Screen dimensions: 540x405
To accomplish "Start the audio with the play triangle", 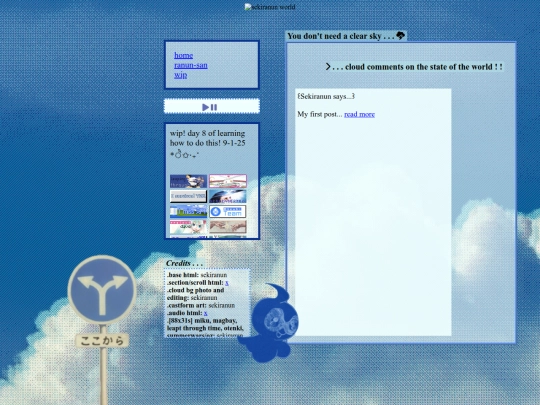I will (x=206, y=107).
